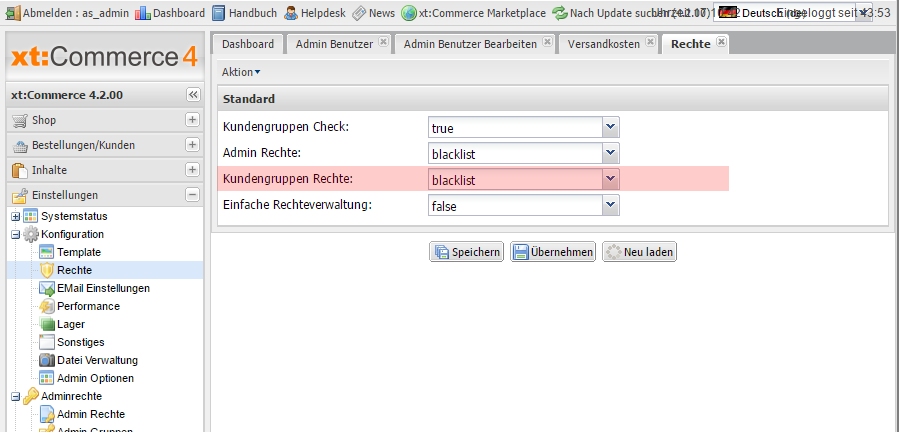Click the Übernehmen button
Viewport: 899px width, 432px height.
553,252
